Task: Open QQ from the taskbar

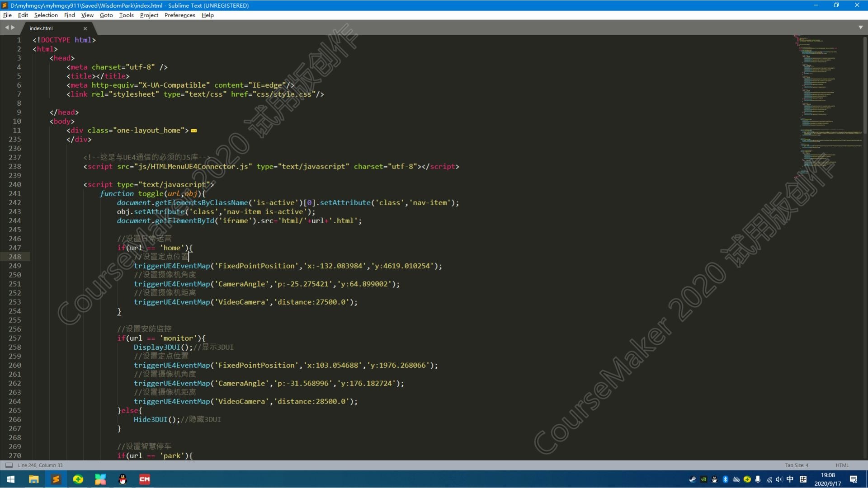Action: tap(123, 479)
